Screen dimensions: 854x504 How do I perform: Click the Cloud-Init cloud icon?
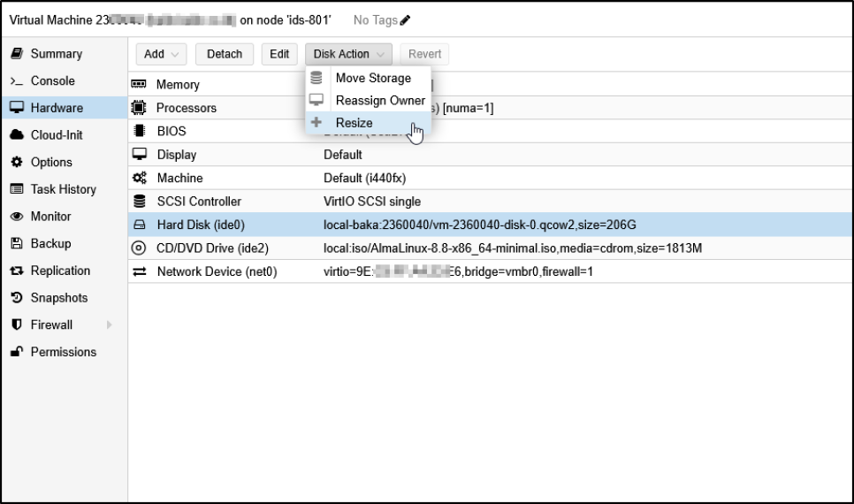16,135
